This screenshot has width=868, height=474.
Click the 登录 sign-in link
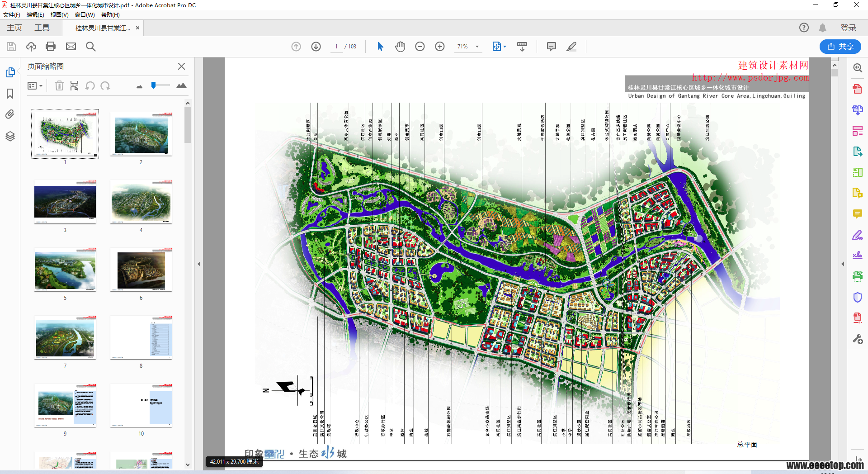[x=848, y=28]
